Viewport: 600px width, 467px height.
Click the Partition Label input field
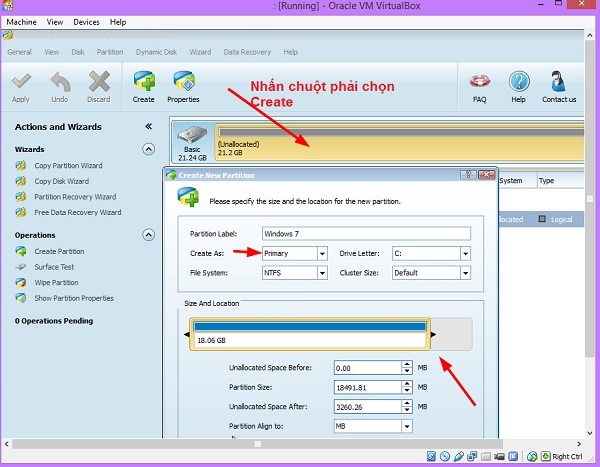point(366,234)
